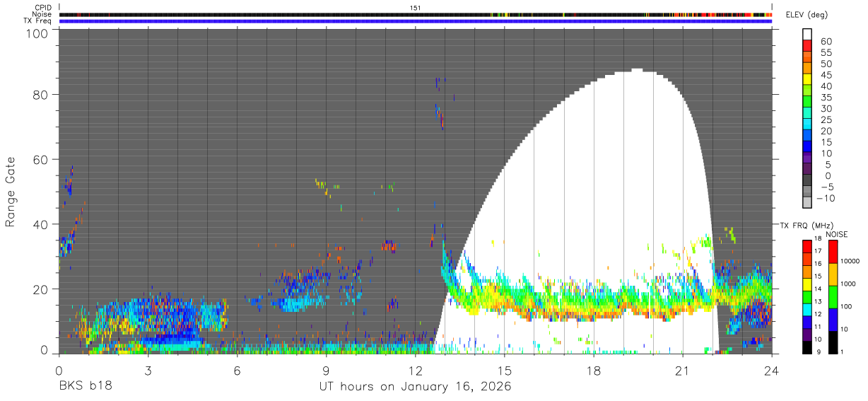Click the 'NOISE' legend title
Viewport: 868px width, 401px height.
pos(836,234)
